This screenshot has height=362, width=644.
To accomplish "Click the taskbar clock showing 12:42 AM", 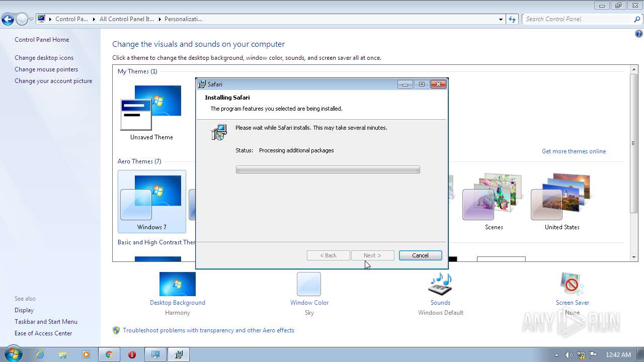I will coord(618,354).
